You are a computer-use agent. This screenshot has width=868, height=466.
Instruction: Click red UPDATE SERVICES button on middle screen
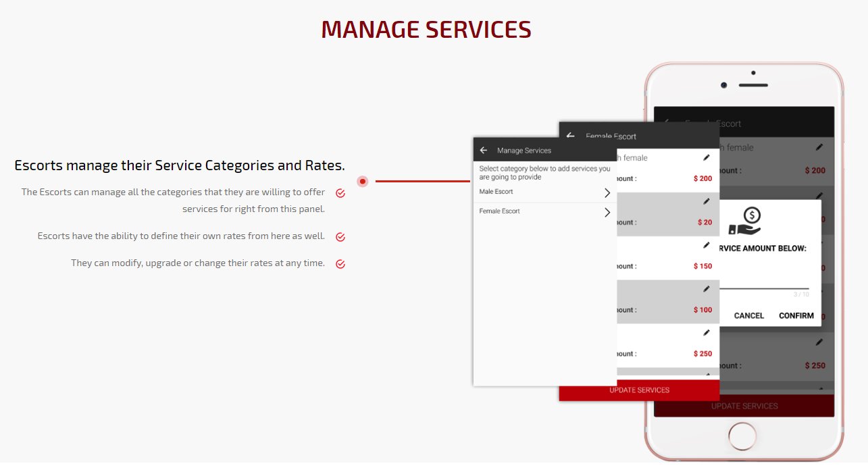(x=639, y=390)
